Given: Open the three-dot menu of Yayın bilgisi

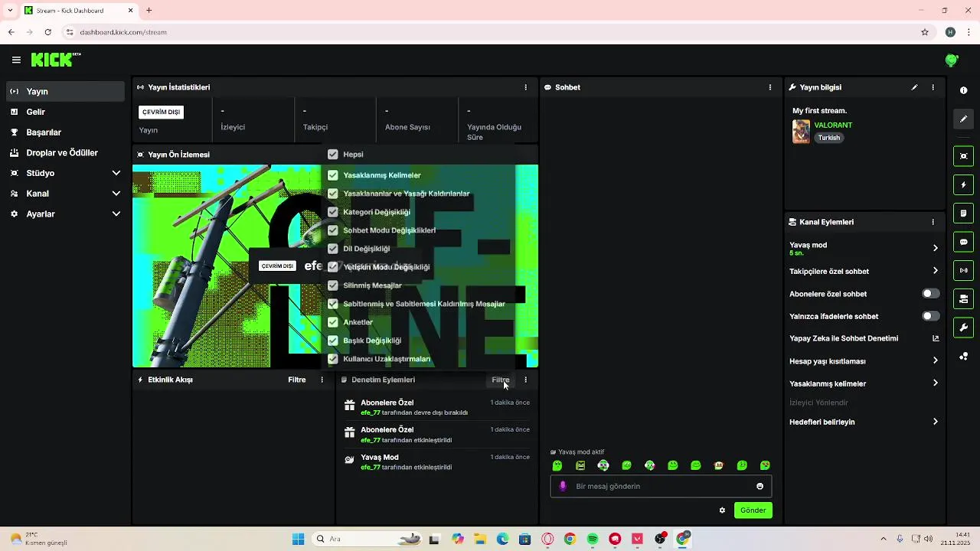Looking at the screenshot, I should tap(933, 87).
